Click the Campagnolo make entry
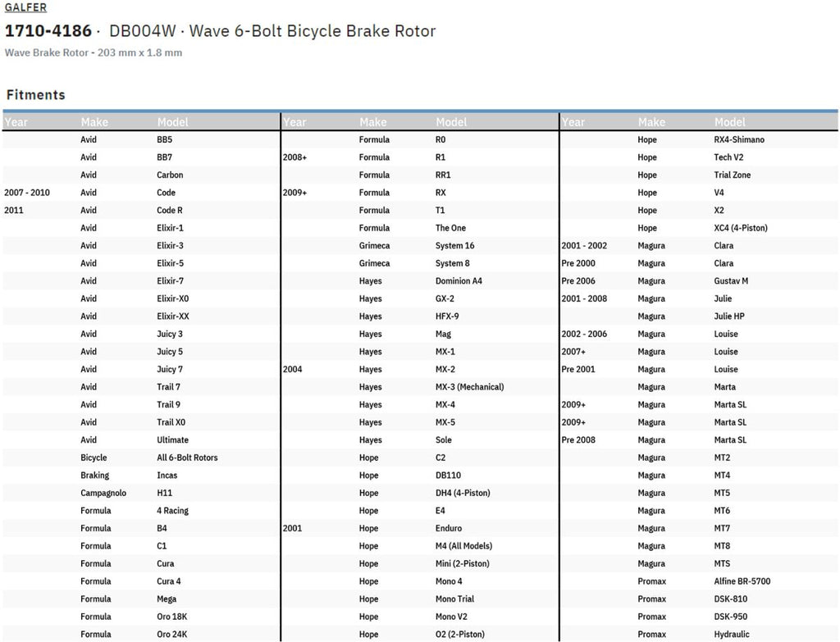This screenshot has height=642, width=840. click(103, 493)
